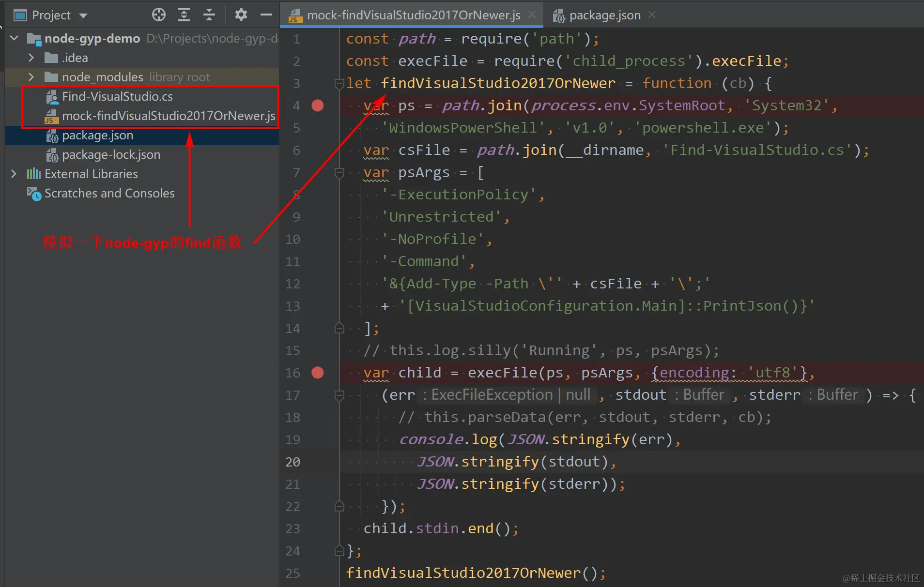Click the Collapse All icon in Project toolbar

pyautogui.click(x=209, y=15)
